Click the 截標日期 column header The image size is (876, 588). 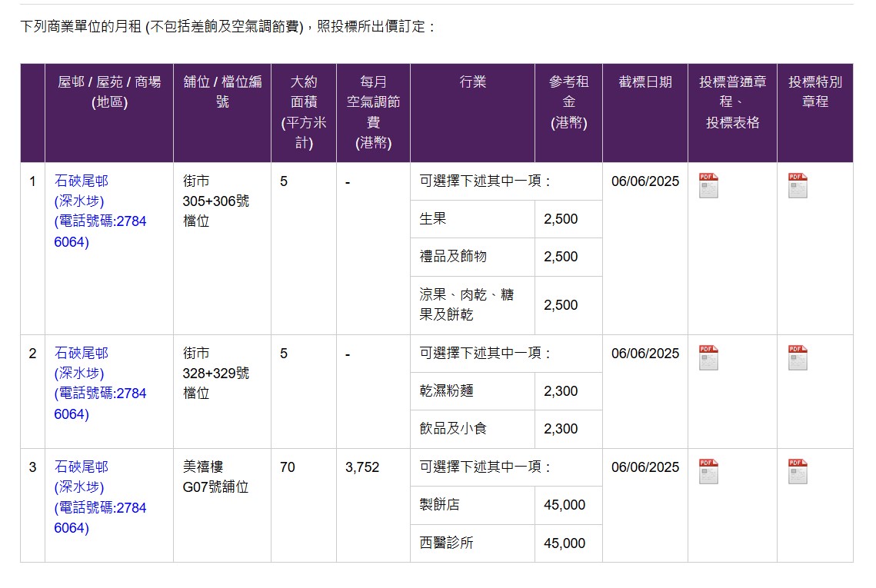(x=645, y=113)
